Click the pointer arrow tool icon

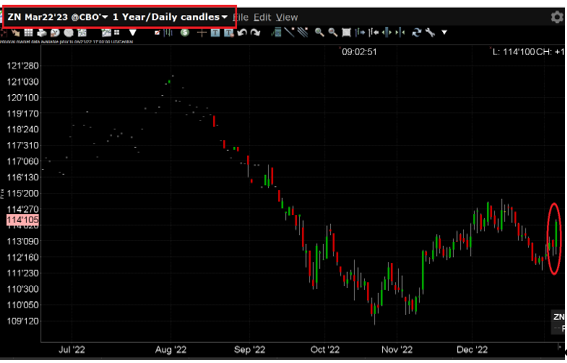point(16,33)
